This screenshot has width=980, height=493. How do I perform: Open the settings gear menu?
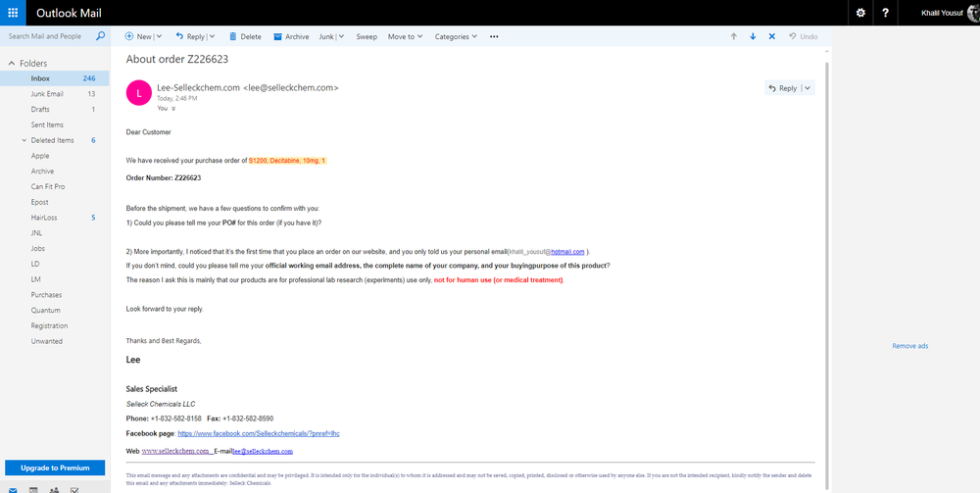860,13
